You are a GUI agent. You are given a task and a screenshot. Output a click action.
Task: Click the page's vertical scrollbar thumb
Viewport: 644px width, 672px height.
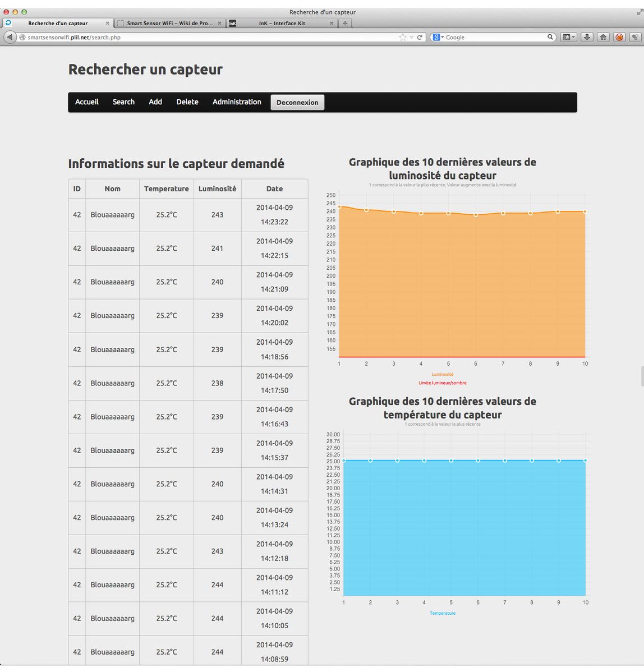pos(642,376)
